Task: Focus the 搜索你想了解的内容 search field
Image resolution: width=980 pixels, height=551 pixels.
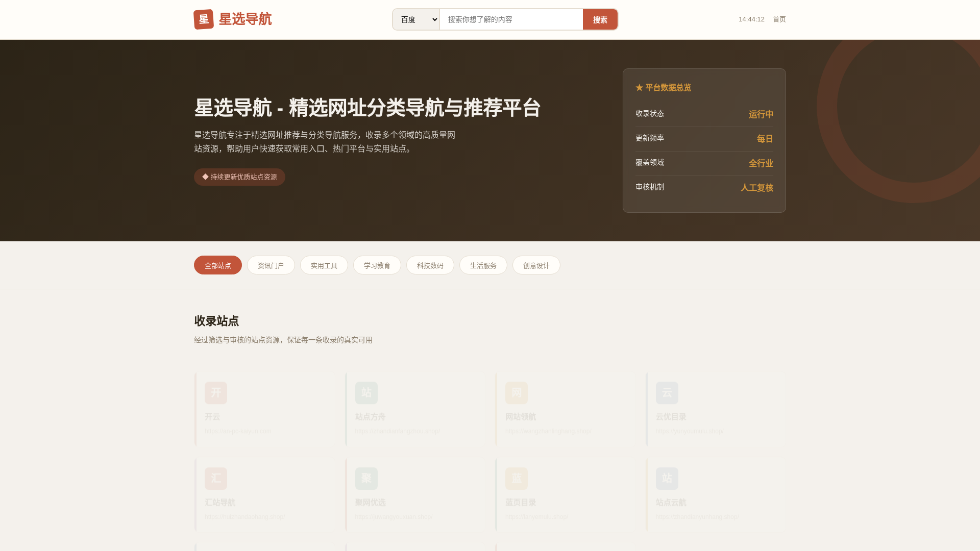Action: 511,19
